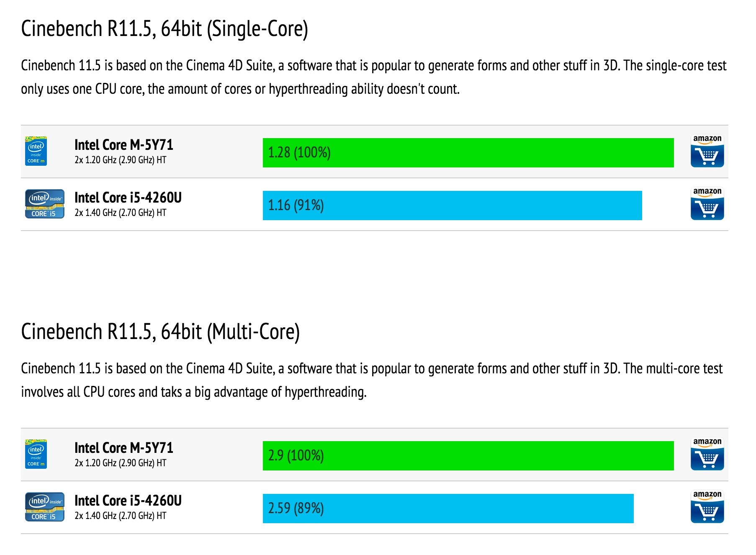This screenshot has height=555, width=756.
Task: Click the green 1.28 (100%) score bar
Action: point(468,153)
